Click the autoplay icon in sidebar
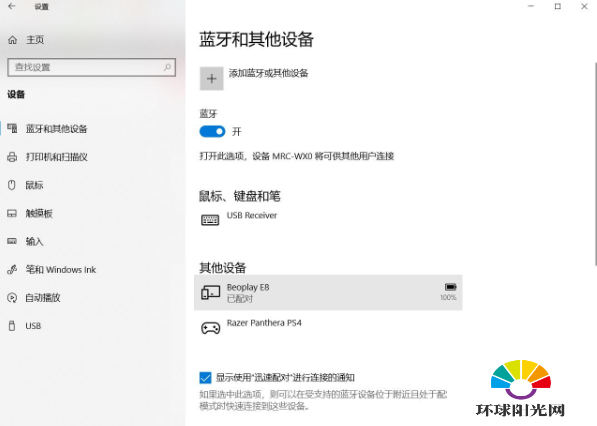This screenshot has width=597, height=426. pos(12,298)
